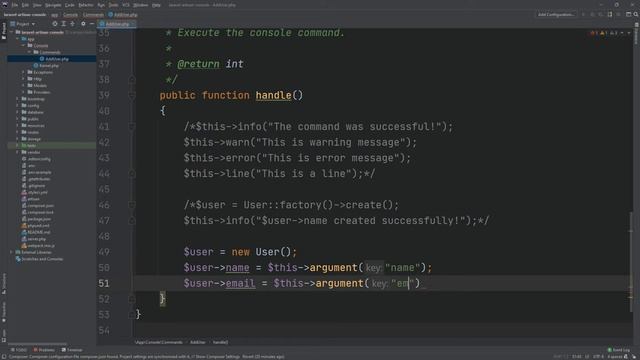Click handle() in bottom breadcrumb
Viewport: 640px width, 360px height.
tap(220, 342)
